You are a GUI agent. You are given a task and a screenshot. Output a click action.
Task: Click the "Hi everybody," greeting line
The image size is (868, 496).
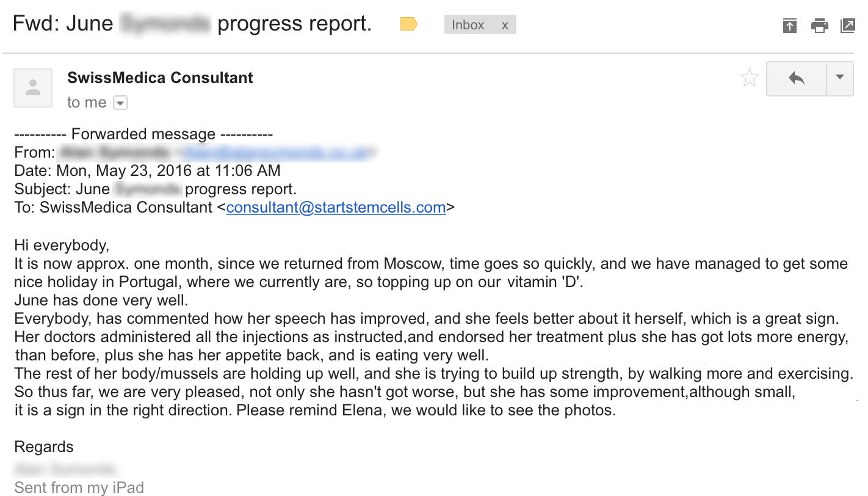62,246
